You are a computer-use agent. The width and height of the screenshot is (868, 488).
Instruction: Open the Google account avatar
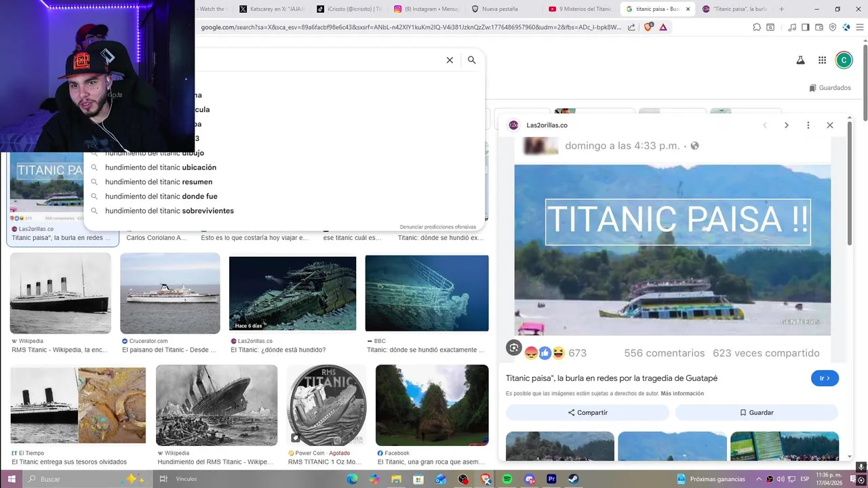[x=844, y=60]
